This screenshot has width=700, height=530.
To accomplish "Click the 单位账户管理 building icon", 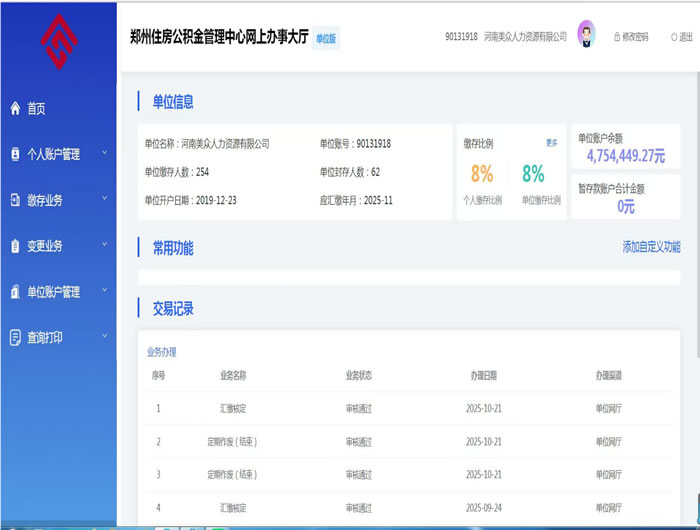I will pos(15,292).
